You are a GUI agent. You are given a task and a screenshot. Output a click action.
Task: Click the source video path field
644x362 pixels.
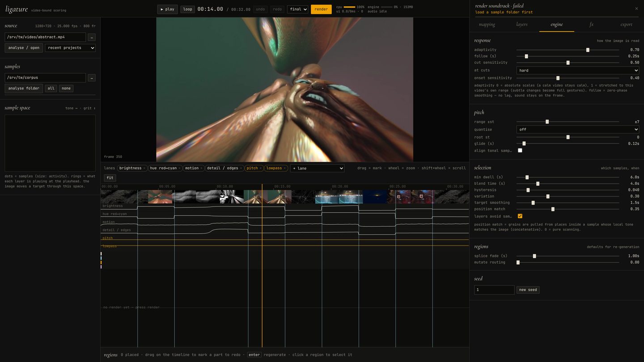pos(45,37)
